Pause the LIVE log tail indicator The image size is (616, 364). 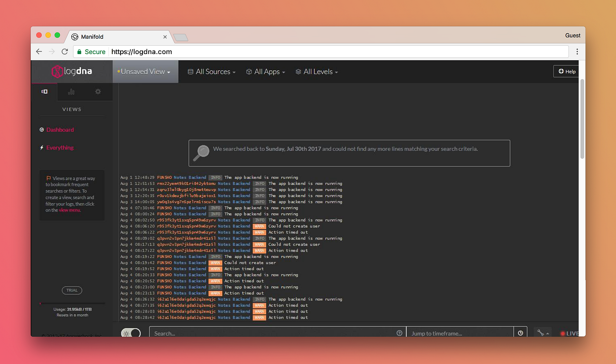[x=569, y=333]
